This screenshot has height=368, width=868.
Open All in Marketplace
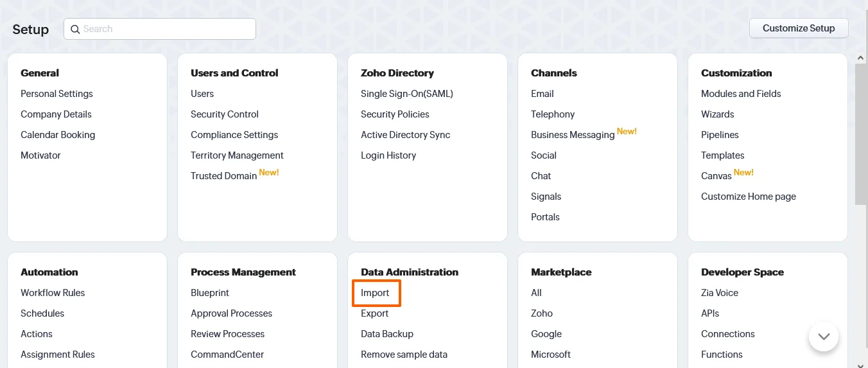click(536, 293)
